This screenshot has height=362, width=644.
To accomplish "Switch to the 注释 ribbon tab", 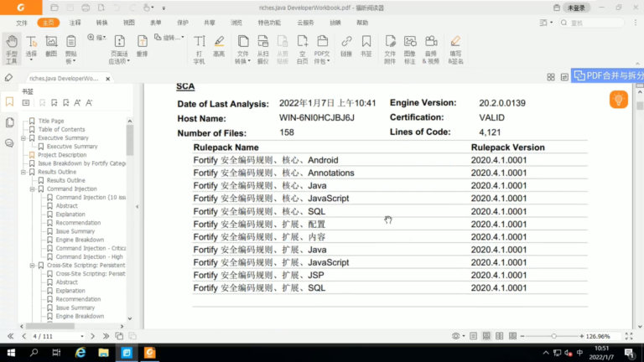I will [75, 23].
